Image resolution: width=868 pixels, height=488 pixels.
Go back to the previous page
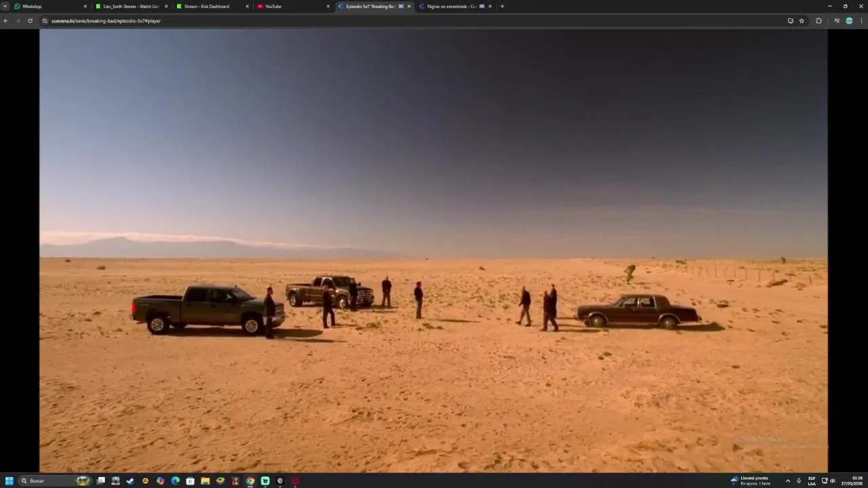5,21
